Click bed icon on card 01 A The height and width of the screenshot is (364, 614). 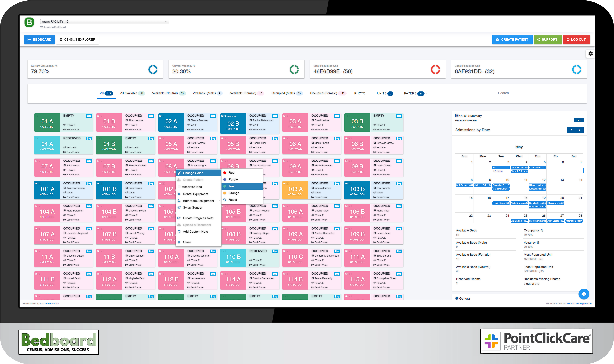point(89,116)
